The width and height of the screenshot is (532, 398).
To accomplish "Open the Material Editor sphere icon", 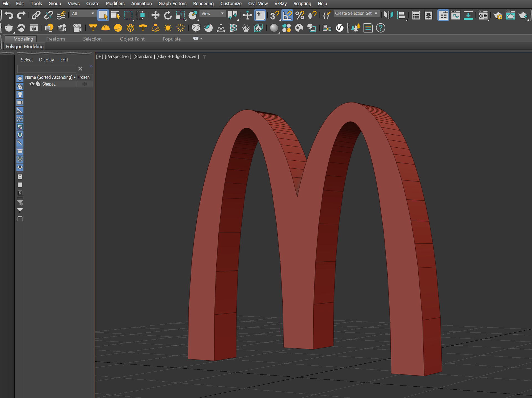I will [x=274, y=28].
